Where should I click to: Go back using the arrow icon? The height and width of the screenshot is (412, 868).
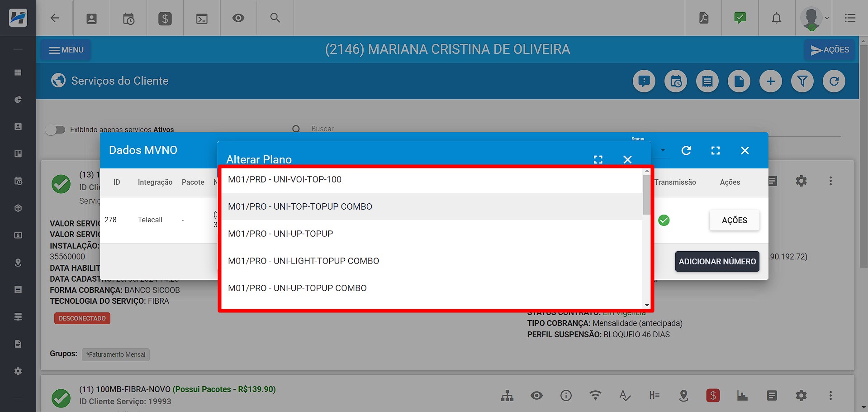click(x=55, y=18)
